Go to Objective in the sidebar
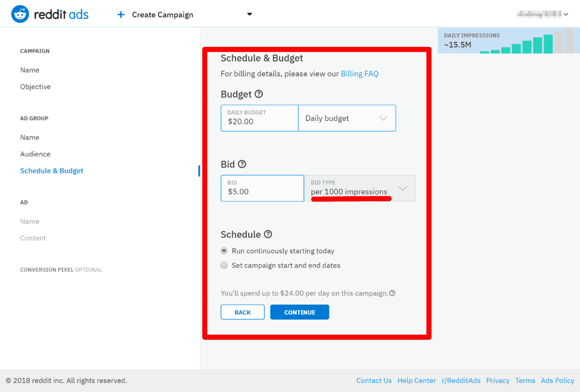The width and height of the screenshot is (580, 392). pos(35,87)
